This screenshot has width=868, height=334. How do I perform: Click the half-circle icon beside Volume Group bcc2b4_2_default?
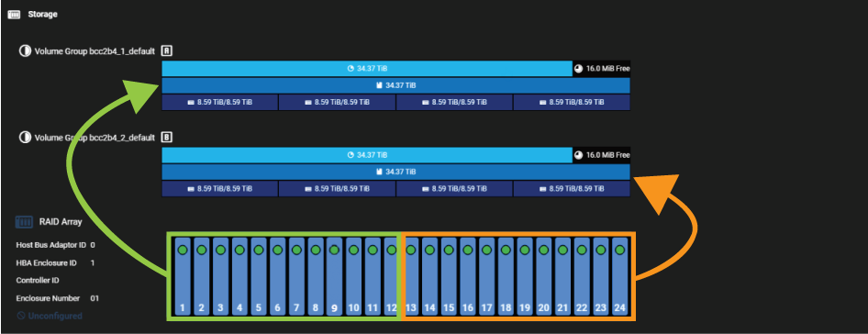(25, 138)
